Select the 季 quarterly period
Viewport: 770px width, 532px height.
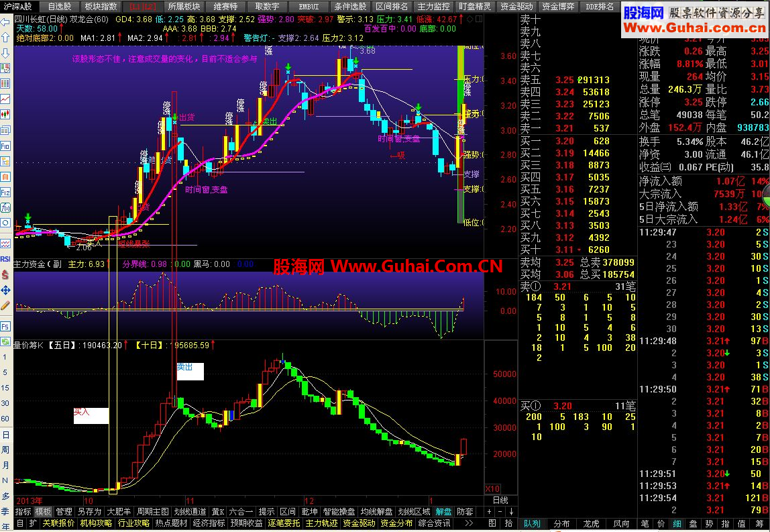[5, 511]
